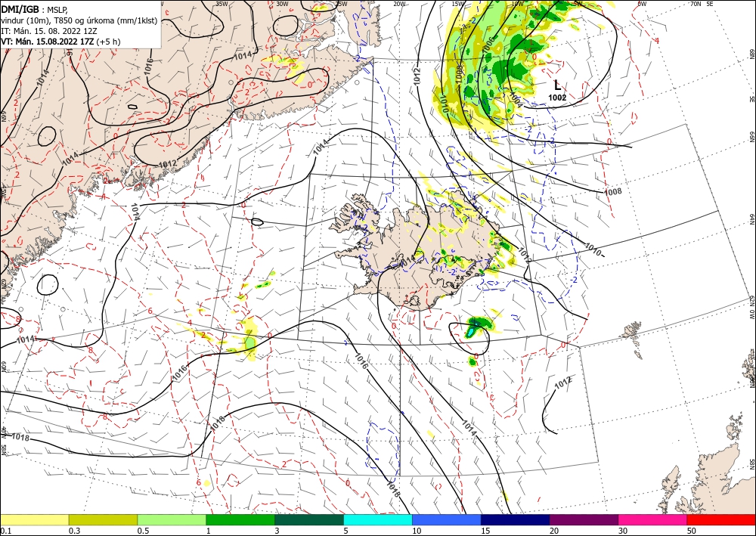Click the 'IT: Mán. 15. 08. 2022 12Z' line
This screenshot has width=756, height=536.
pos(49,31)
